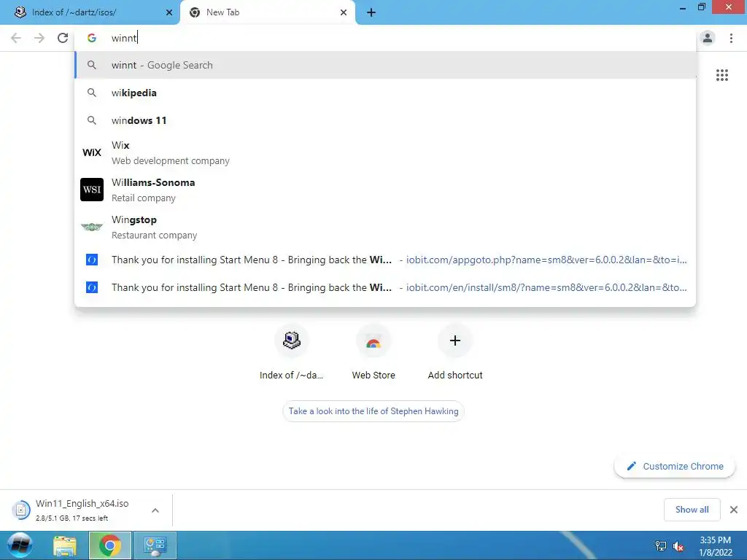This screenshot has height=560, width=747.
Task: Open a new tab with the plus button
Action: [x=371, y=12]
